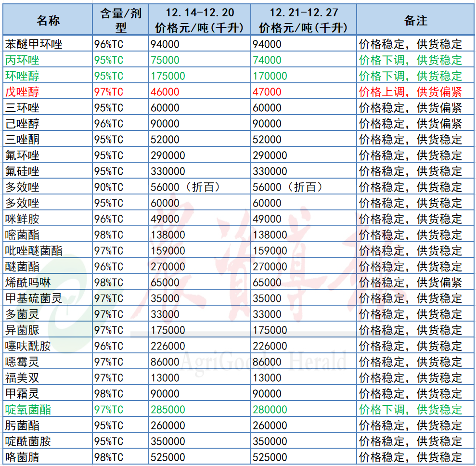Click the 吡唑醚菌酯 name cell
Screen dimensions: 476x466
coord(34,251)
